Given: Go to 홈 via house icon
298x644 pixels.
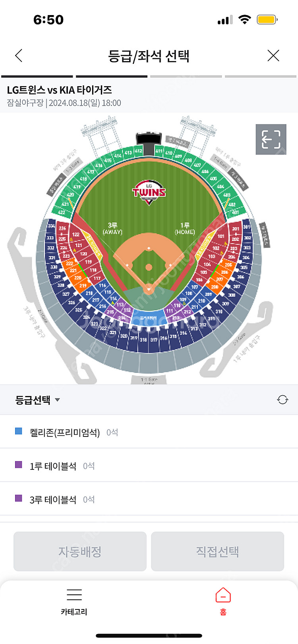Looking at the screenshot, I should pos(223,595).
